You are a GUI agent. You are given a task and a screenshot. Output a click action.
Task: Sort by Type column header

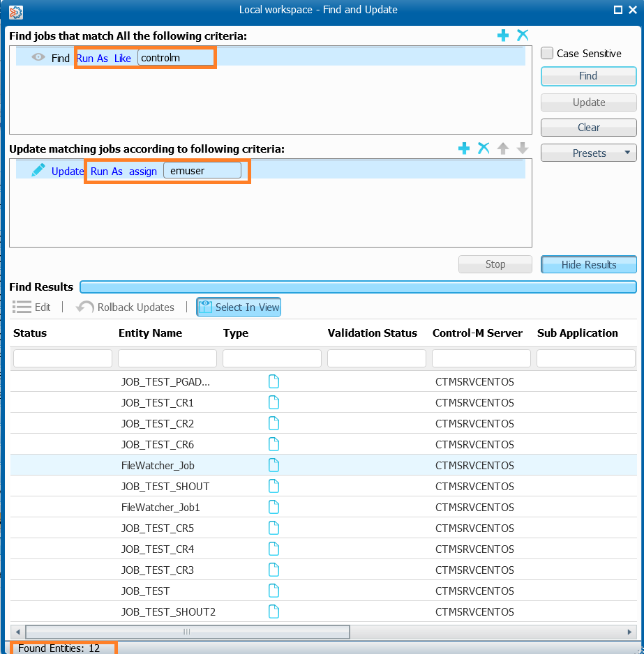(235, 333)
